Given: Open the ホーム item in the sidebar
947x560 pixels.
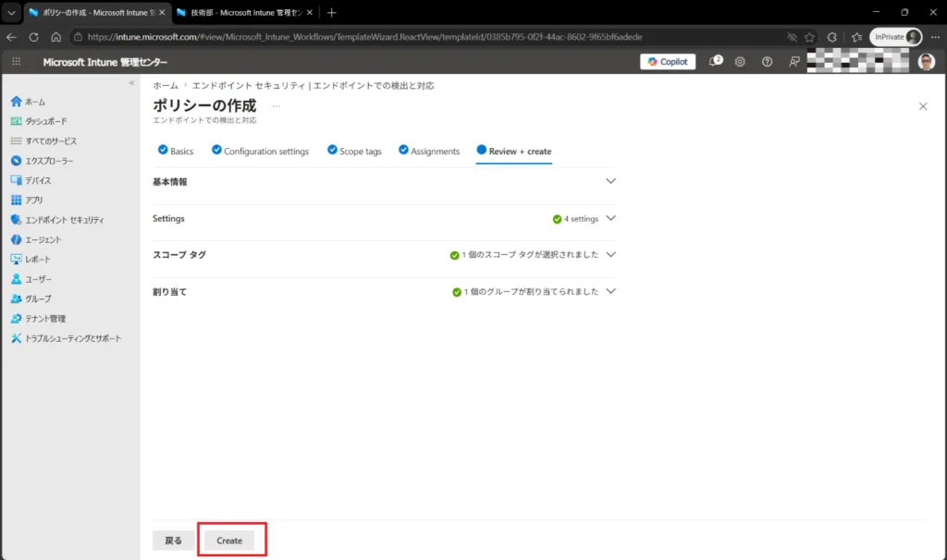Looking at the screenshot, I should (x=29, y=102).
